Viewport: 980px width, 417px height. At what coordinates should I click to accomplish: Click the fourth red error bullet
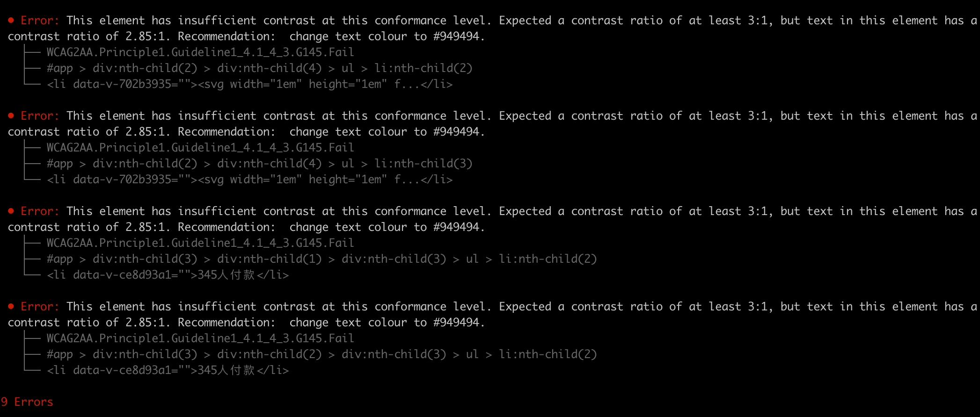tap(11, 307)
